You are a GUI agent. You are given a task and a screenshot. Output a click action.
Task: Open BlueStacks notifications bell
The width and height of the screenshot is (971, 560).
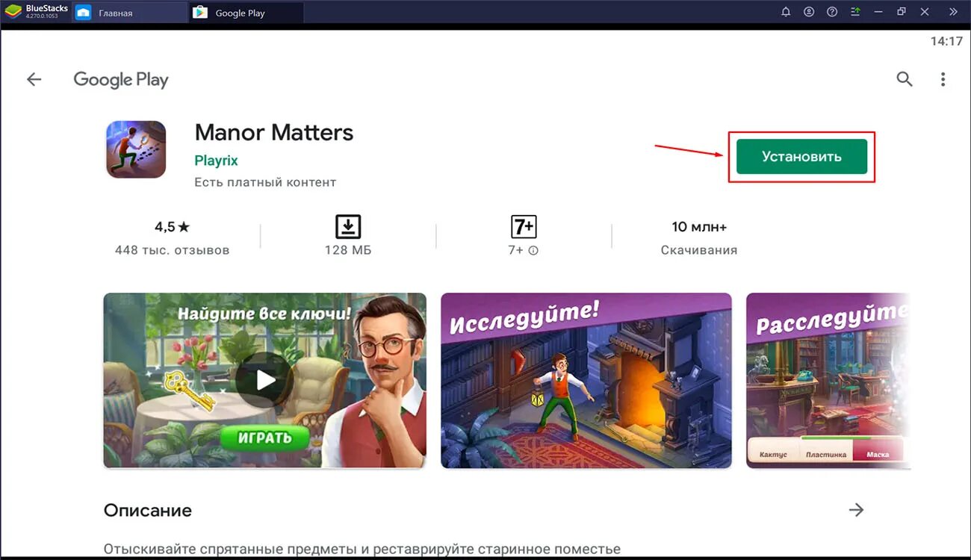[786, 12]
